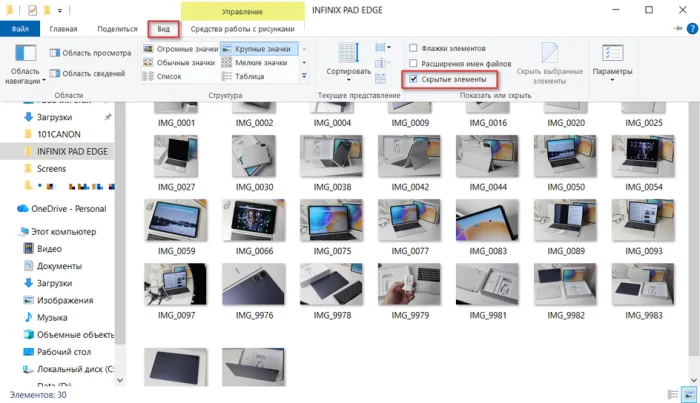Click Область сведений button
This screenshot has height=403, width=700.
[88, 73]
